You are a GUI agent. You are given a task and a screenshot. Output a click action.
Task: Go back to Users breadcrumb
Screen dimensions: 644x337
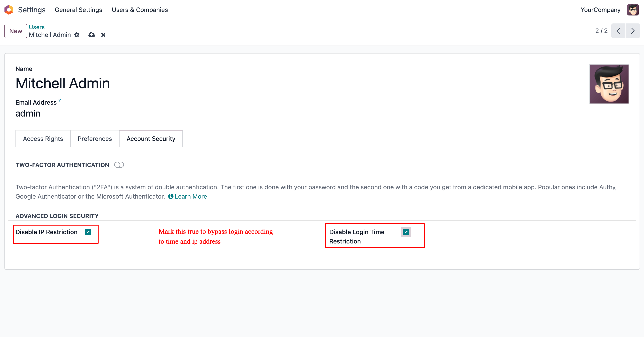click(37, 27)
